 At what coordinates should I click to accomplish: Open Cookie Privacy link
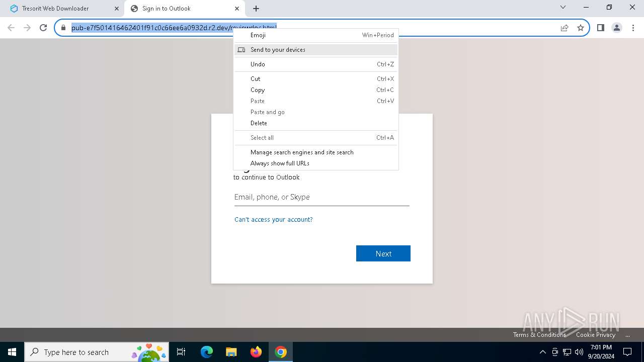pyautogui.click(x=596, y=335)
